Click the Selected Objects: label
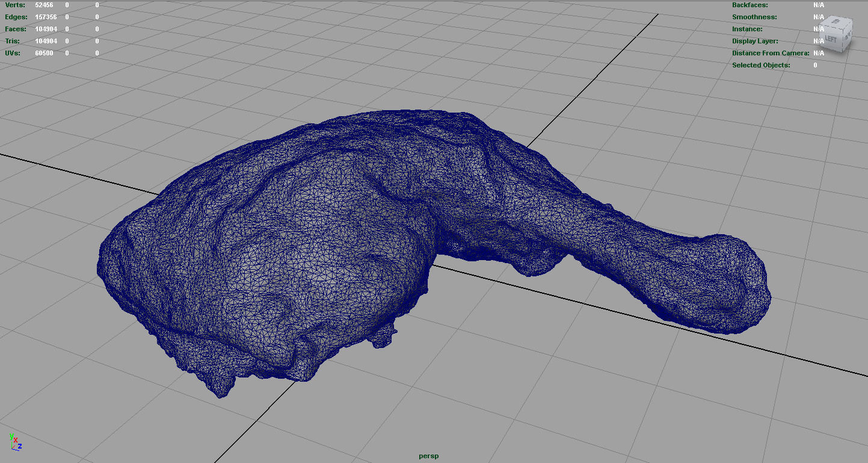 point(761,65)
